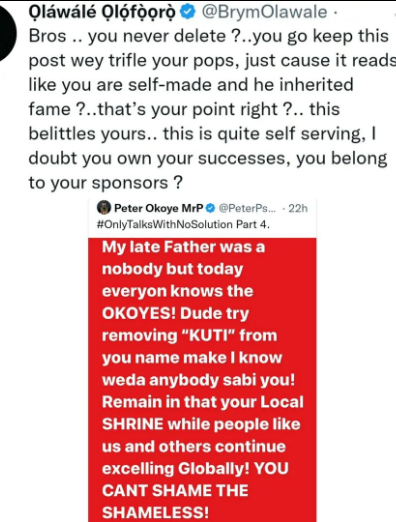Screen dimensions: 396x522
Task: Click the quoted "KUTI" word in the red image
Action: pyautogui.click(x=208, y=335)
